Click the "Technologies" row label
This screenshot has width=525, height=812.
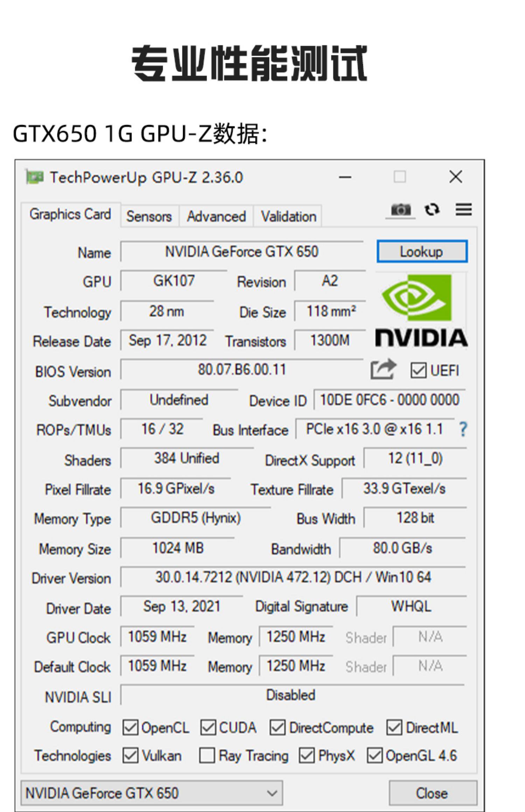click(73, 755)
